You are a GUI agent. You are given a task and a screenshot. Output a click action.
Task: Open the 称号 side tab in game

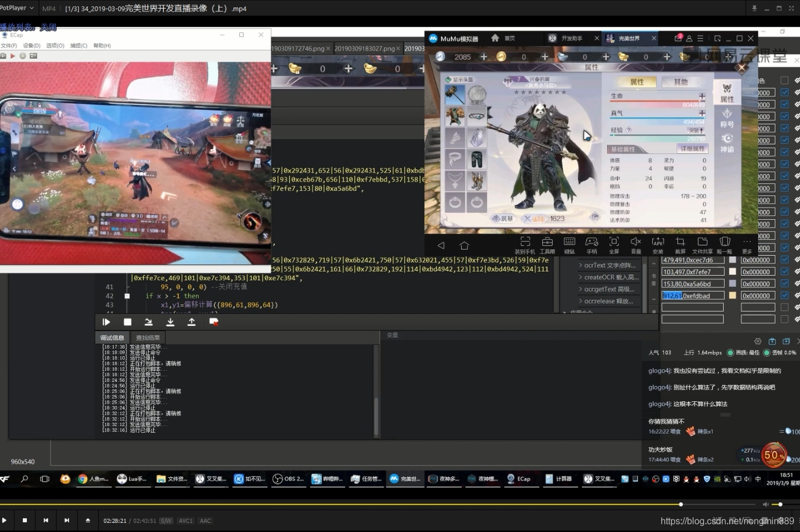pyautogui.click(x=727, y=118)
